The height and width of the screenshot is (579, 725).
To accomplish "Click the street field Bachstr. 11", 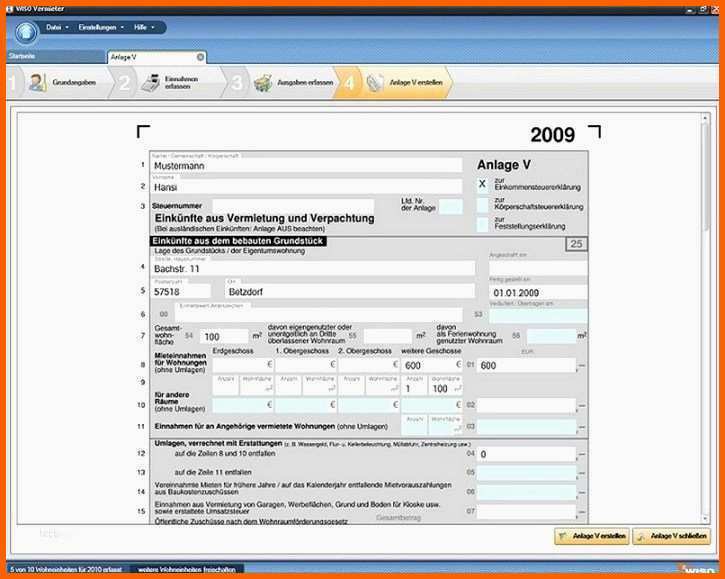I will tap(313, 268).
